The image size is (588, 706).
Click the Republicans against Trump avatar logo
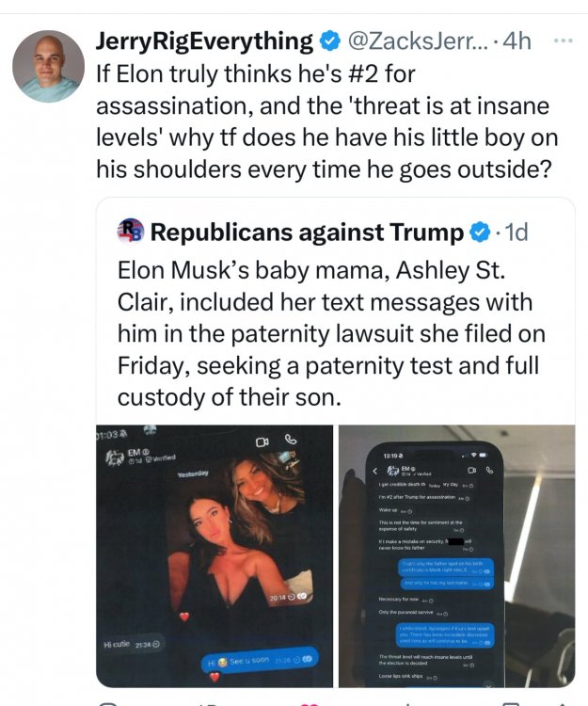(130, 232)
